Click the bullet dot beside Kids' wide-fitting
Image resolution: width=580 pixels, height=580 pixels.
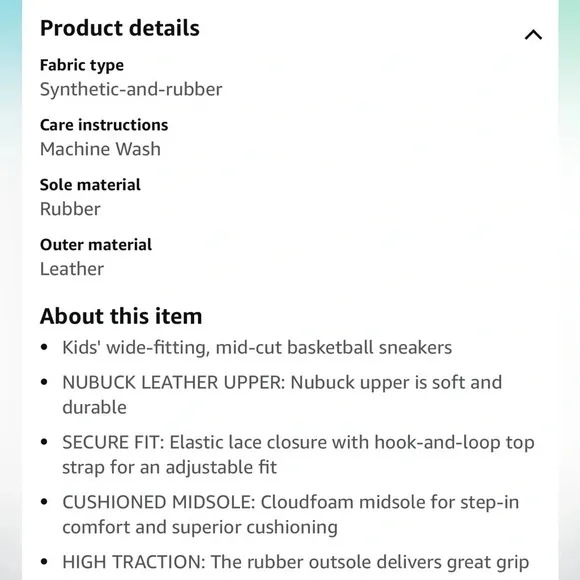pos(44,347)
